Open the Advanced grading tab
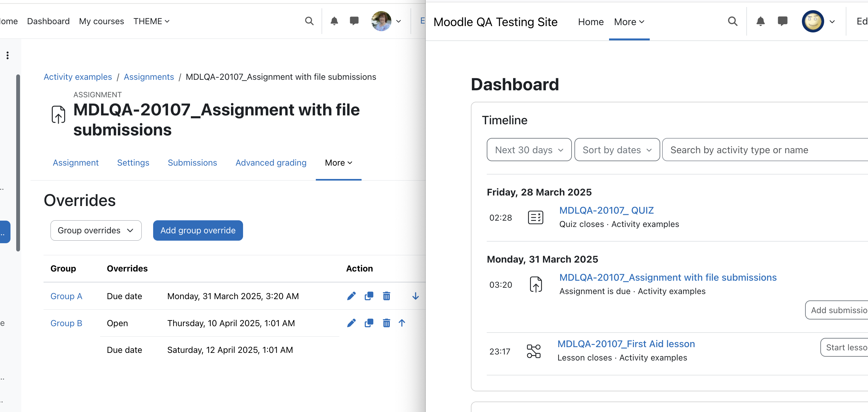Viewport: 868px width, 412px height. pyautogui.click(x=271, y=162)
